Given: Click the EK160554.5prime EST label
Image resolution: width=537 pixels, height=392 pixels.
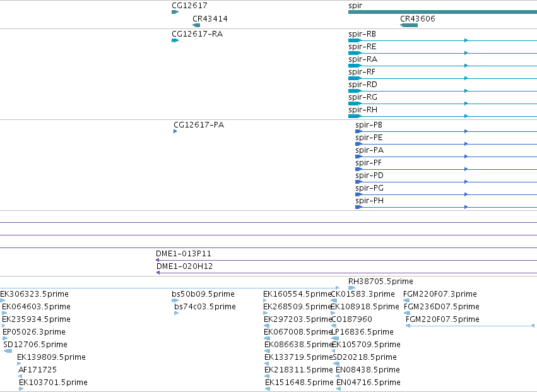Looking at the screenshot, I should [297, 294].
